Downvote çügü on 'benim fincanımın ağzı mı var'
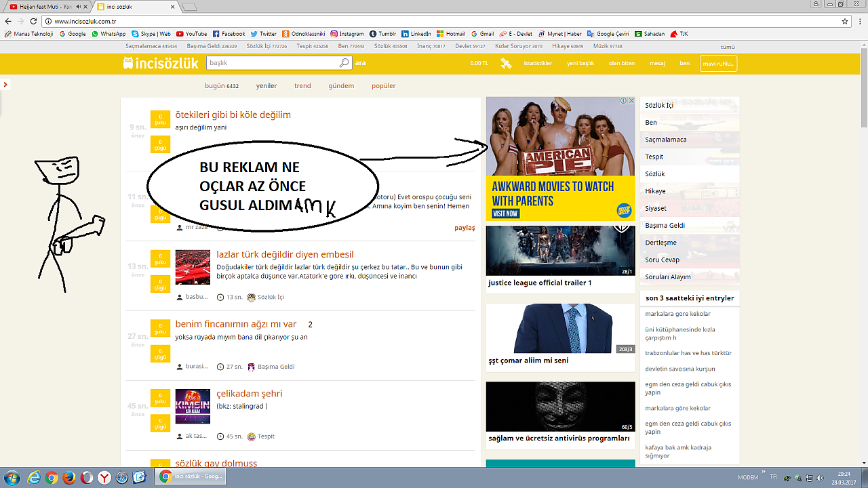The height and width of the screenshot is (488, 868). 160,354
